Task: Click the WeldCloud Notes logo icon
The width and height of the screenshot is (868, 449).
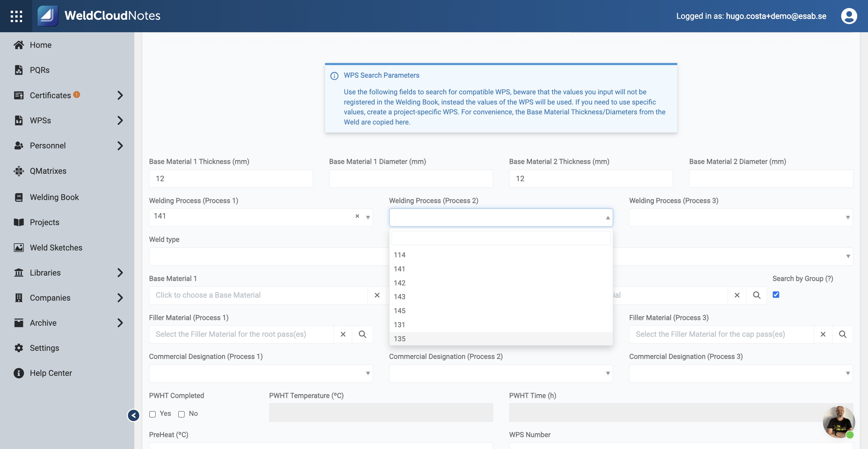Action: pyautogui.click(x=47, y=16)
